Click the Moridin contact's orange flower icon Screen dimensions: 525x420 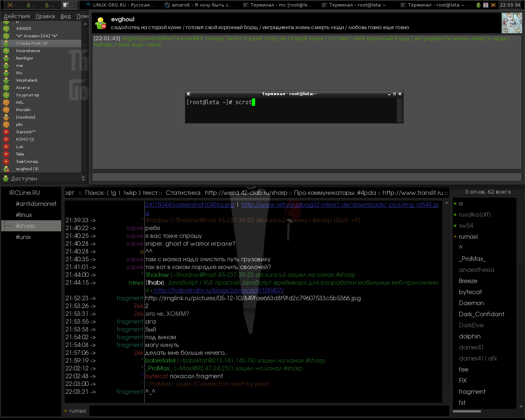coord(6,110)
